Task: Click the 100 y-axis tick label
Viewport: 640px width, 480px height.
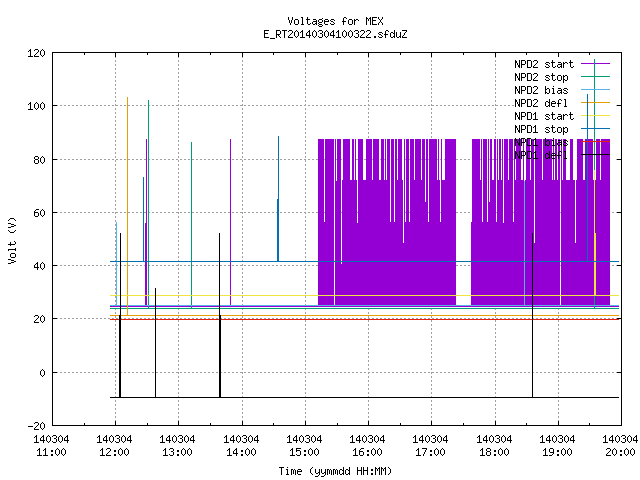Action: point(36,106)
